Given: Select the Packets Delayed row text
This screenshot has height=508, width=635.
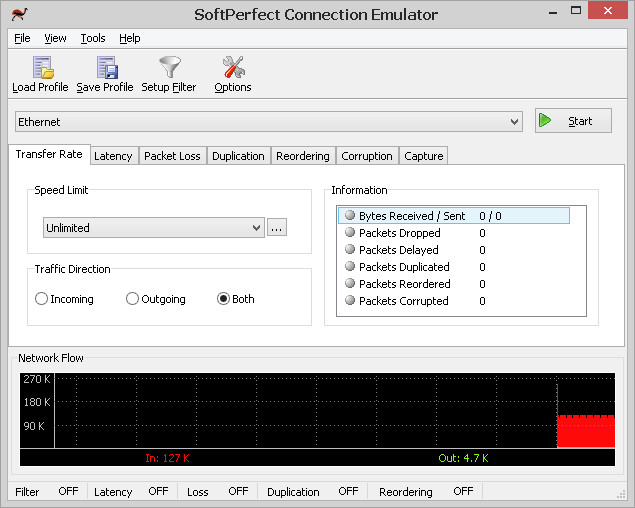Looking at the screenshot, I should tap(399, 250).
